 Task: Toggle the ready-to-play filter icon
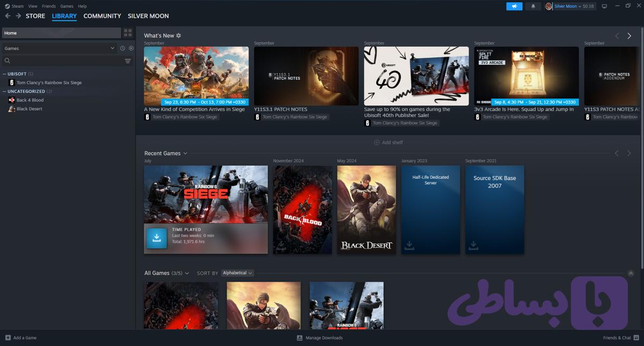(131, 48)
